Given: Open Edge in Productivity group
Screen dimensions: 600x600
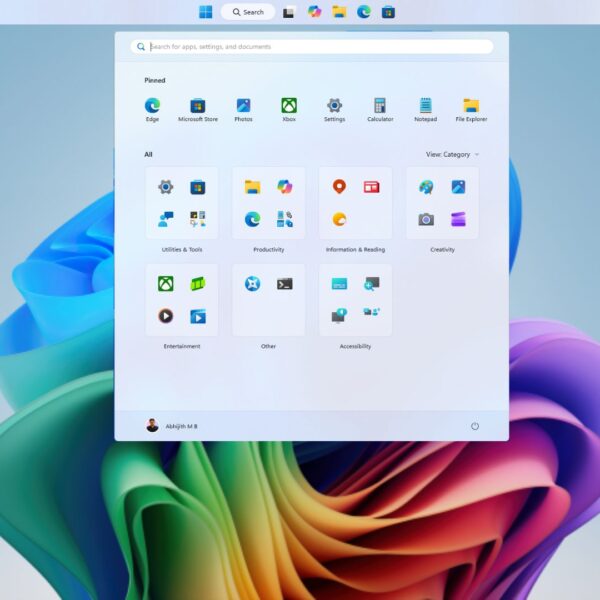Looking at the screenshot, I should pyautogui.click(x=253, y=219).
